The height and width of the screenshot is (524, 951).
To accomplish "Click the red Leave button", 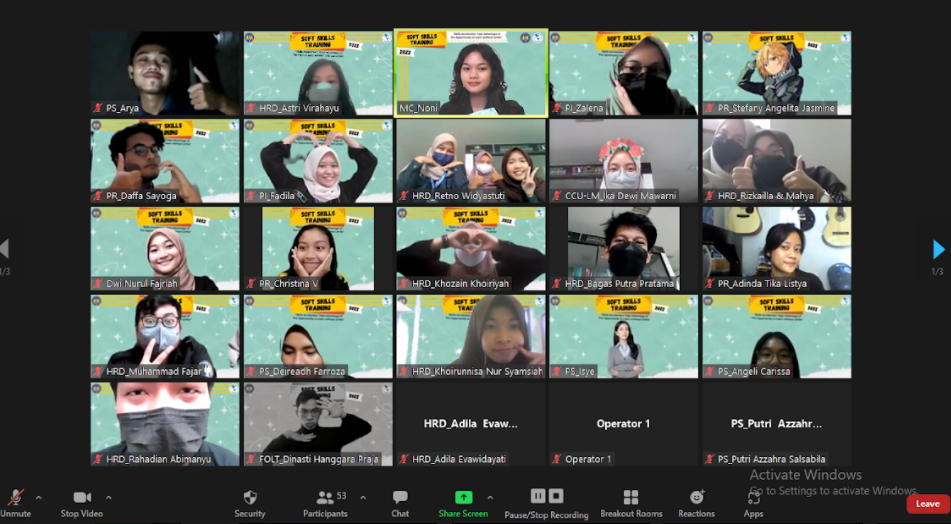I will tap(927, 504).
